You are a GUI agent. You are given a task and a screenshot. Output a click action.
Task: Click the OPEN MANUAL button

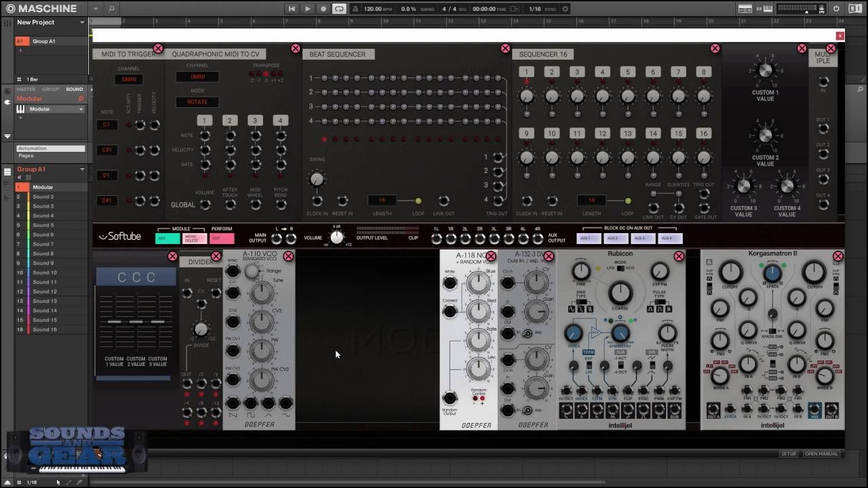pyautogui.click(x=821, y=454)
